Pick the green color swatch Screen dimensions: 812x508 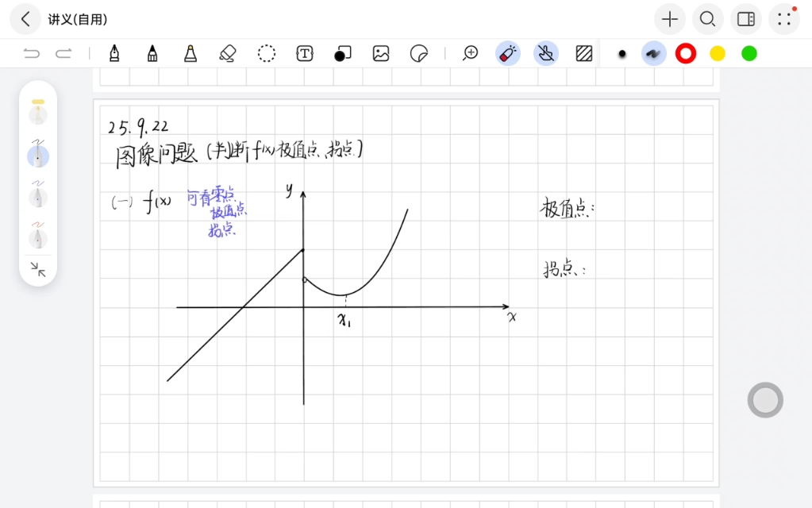(749, 53)
